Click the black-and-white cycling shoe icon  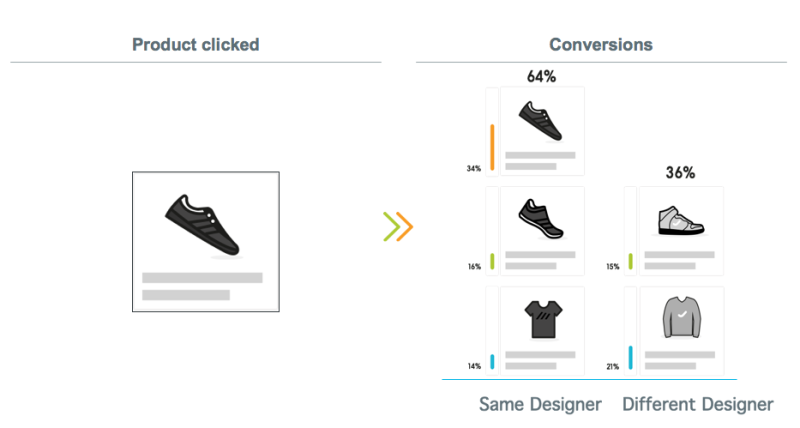tap(540, 220)
